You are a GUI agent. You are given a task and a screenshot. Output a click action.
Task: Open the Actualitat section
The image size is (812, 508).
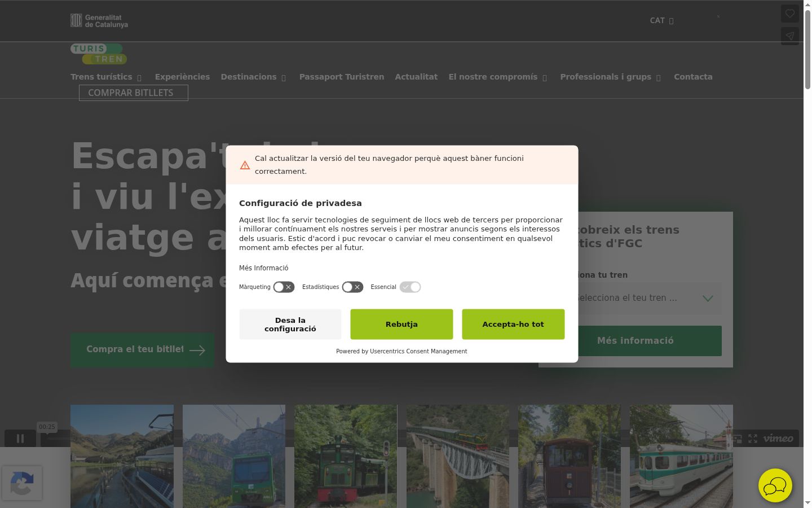click(x=416, y=77)
